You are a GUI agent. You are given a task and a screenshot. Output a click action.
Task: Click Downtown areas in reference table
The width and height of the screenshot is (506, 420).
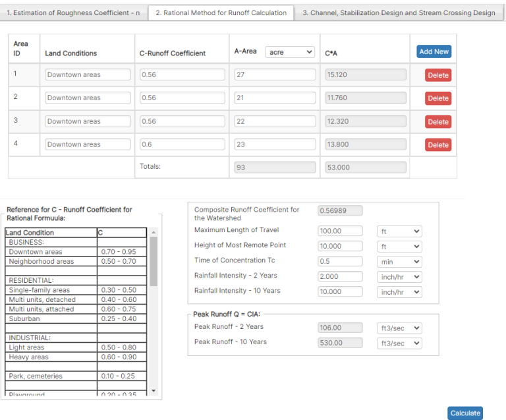36,252
